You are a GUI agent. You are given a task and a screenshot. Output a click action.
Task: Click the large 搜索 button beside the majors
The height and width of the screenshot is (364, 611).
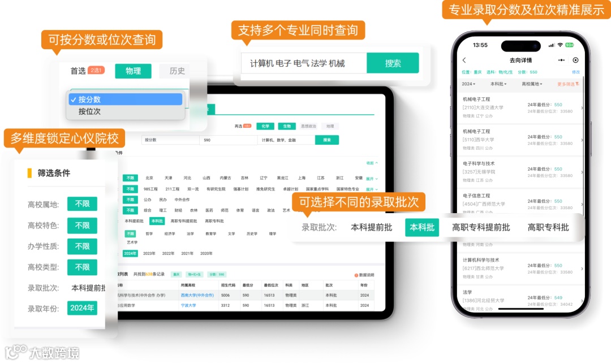pos(393,63)
